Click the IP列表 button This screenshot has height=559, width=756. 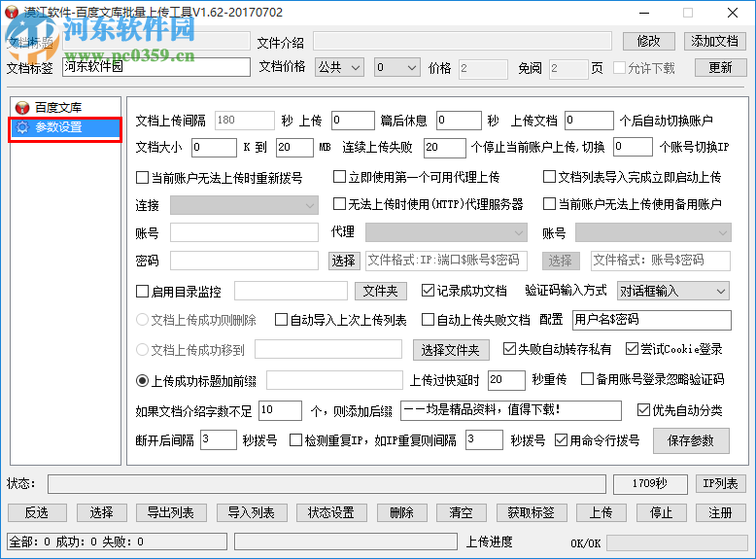[720, 483]
